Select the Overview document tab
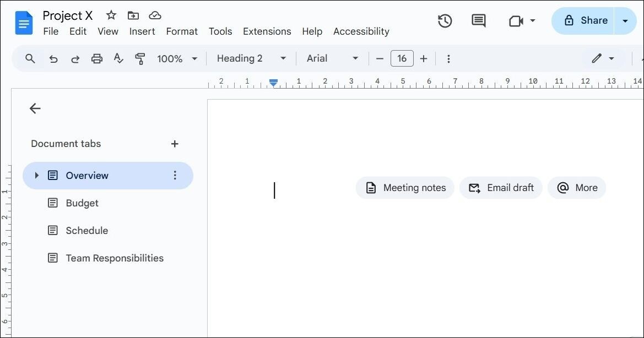644x338 pixels. (107, 176)
